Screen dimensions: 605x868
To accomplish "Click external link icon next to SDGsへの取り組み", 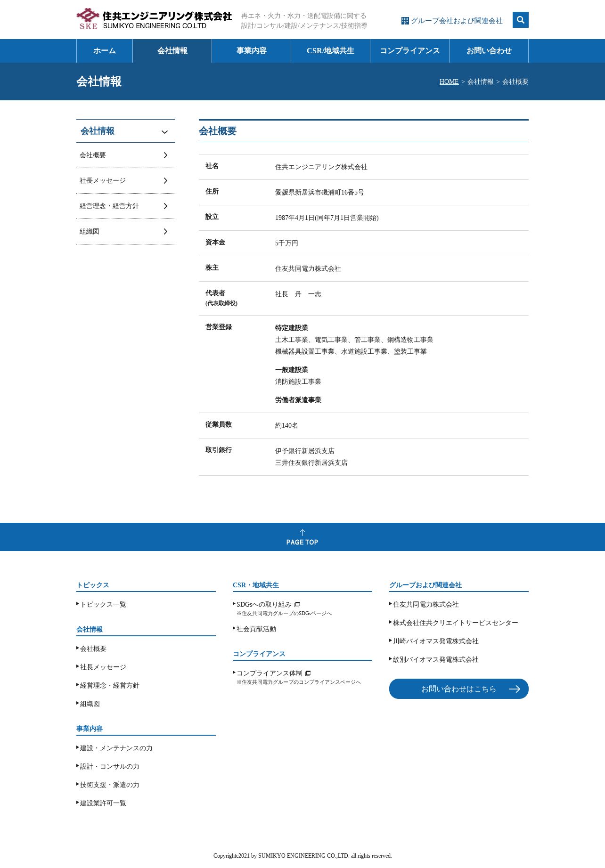I will pyautogui.click(x=297, y=604).
